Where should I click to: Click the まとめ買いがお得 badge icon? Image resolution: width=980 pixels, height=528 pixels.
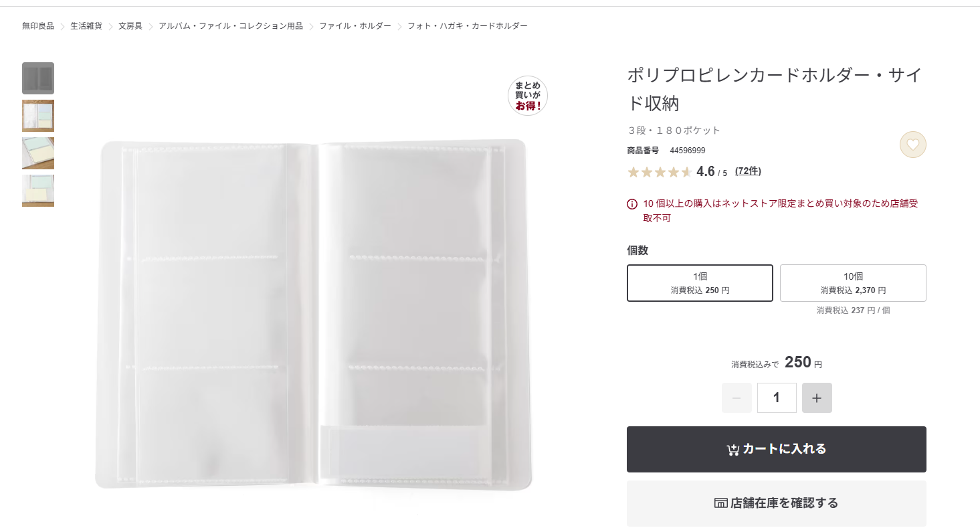coord(528,96)
